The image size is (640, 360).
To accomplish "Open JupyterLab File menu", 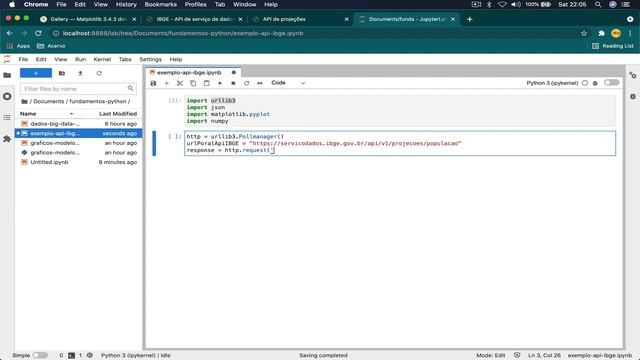I will [x=23, y=59].
